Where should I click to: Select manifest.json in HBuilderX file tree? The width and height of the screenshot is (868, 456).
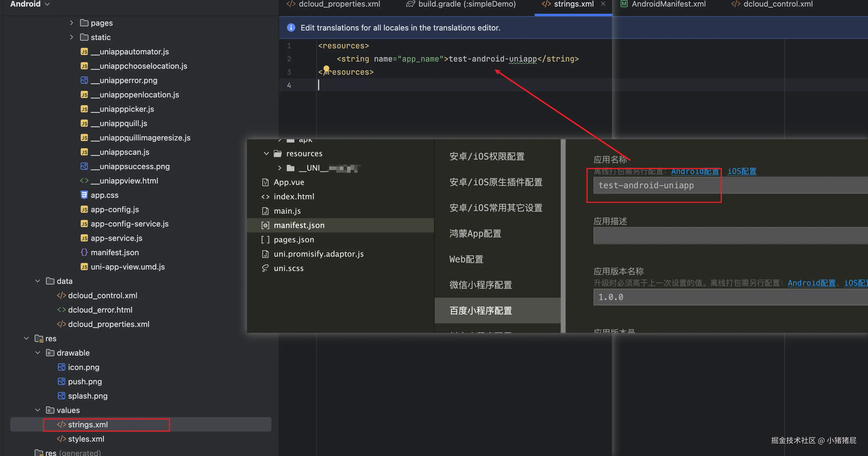pos(340,225)
